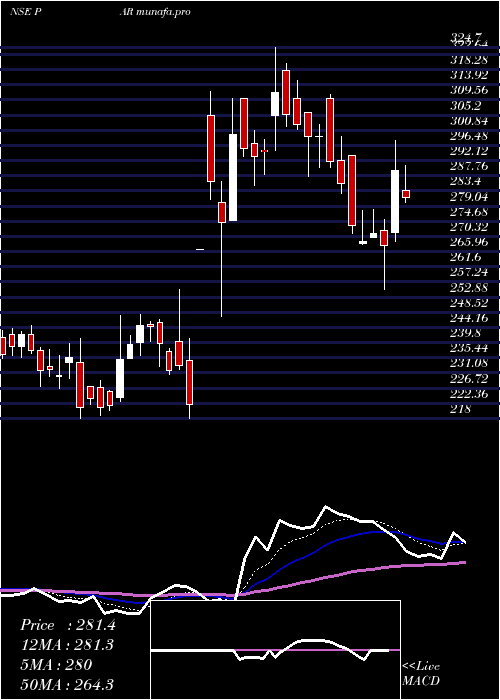Click the 292.12 price axis label

tap(468, 150)
